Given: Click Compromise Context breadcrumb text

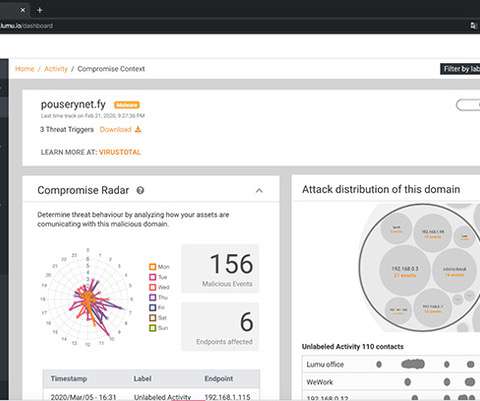Looking at the screenshot, I should tap(111, 69).
